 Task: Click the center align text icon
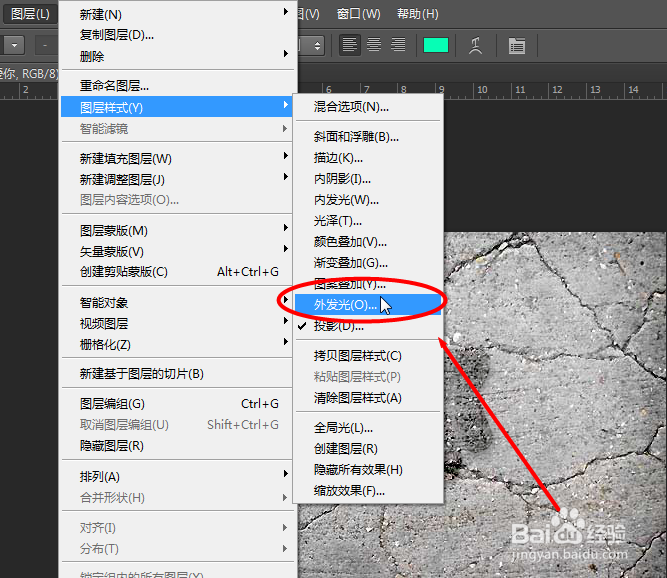point(374,45)
